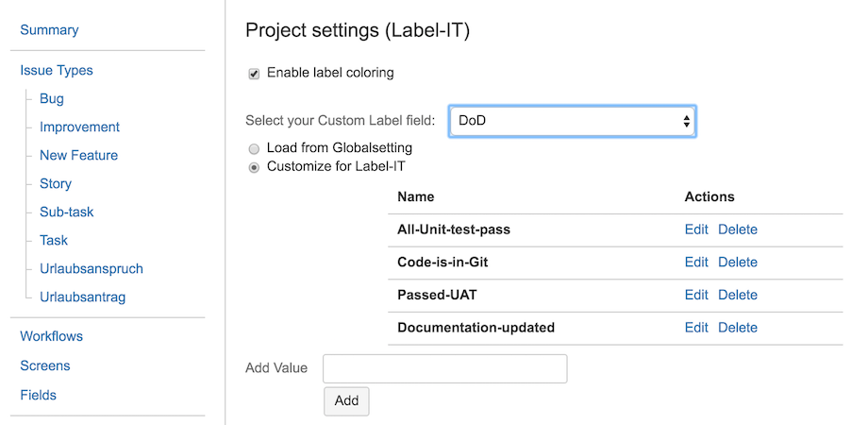868x425 pixels.
Task: Open Summary in the sidebar
Action: tap(49, 30)
